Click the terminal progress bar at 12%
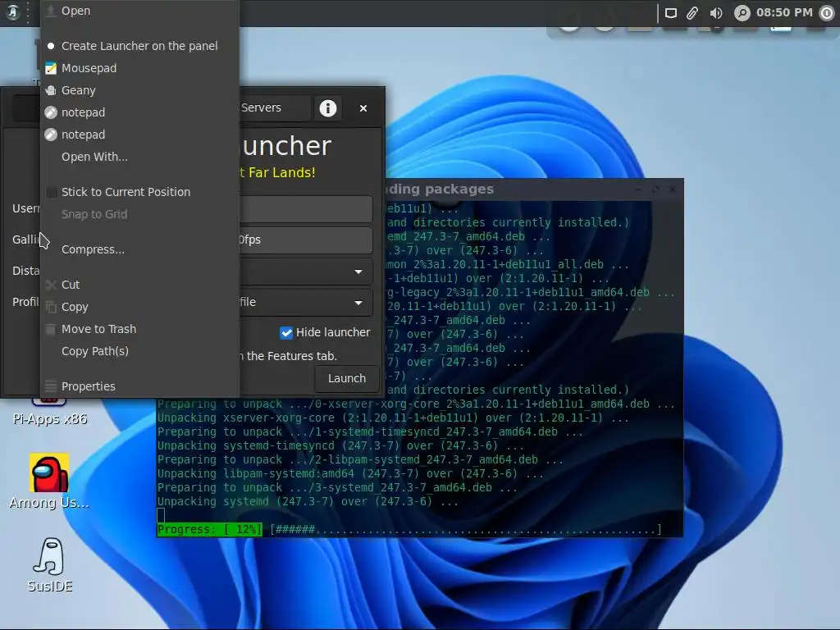 tap(409, 529)
